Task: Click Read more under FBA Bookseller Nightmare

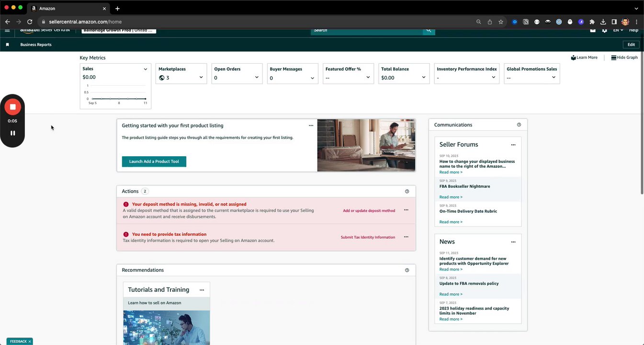Action: [451, 197]
